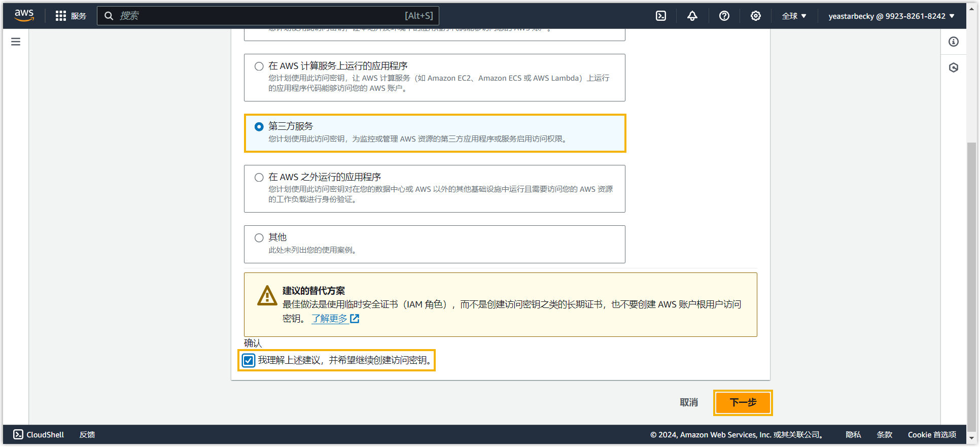The height and width of the screenshot is (447, 980).
Task: Click the AWS logo home icon
Action: [x=24, y=16]
